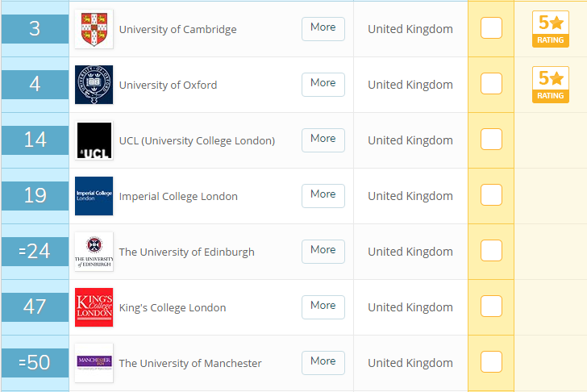
Task: Open The University of Edinburgh link
Action: point(186,252)
